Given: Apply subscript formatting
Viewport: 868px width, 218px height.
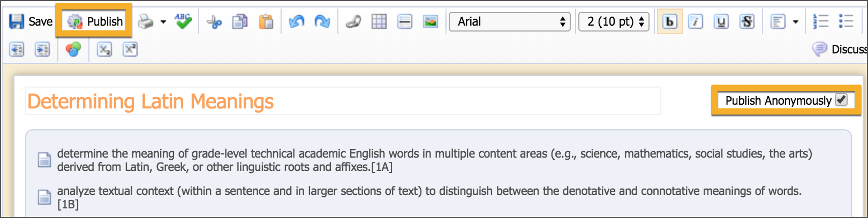Looking at the screenshot, I should pos(104,50).
